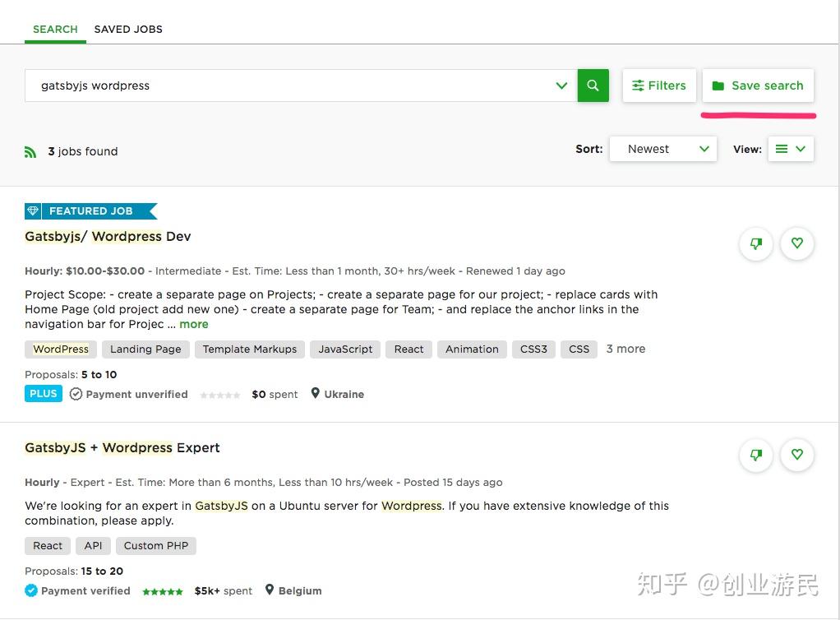Viewport: 840px width, 620px height.
Task: Open the RSS feed icon beside jobs found
Action: coord(30,152)
